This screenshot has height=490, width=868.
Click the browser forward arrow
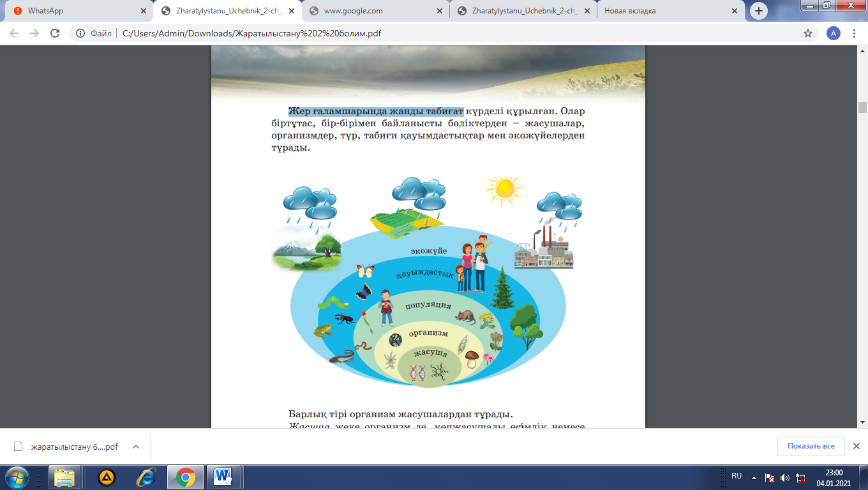pyautogui.click(x=34, y=33)
